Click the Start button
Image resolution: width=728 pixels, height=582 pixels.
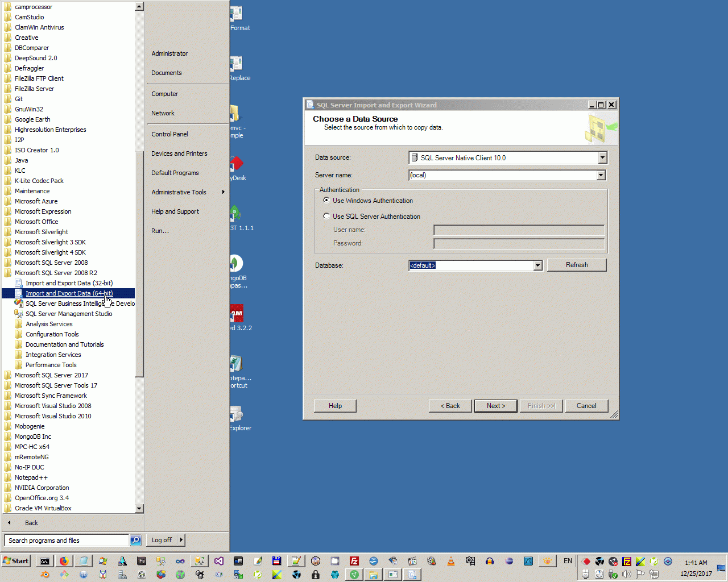(16, 561)
